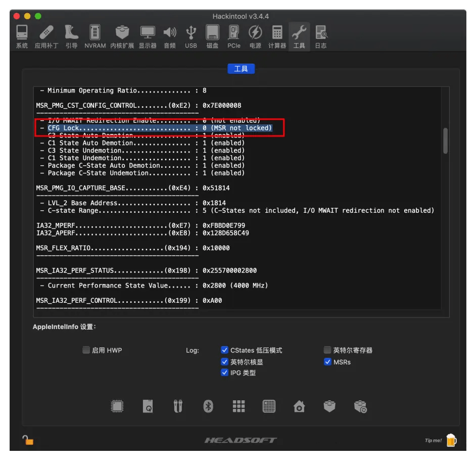Click the Bluetooth tool icon
476x463 pixels.
tap(208, 406)
